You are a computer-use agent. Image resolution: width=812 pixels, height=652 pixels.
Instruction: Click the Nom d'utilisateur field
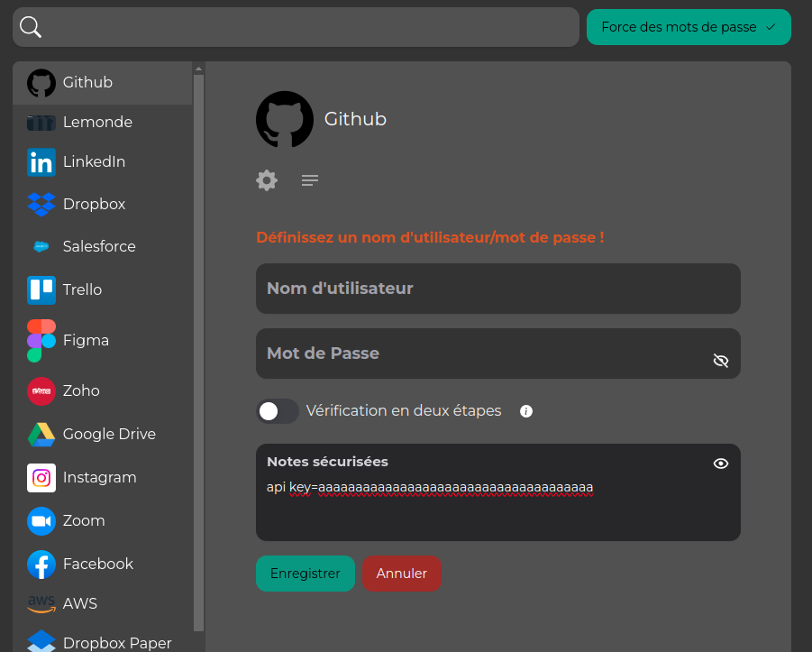tap(497, 289)
